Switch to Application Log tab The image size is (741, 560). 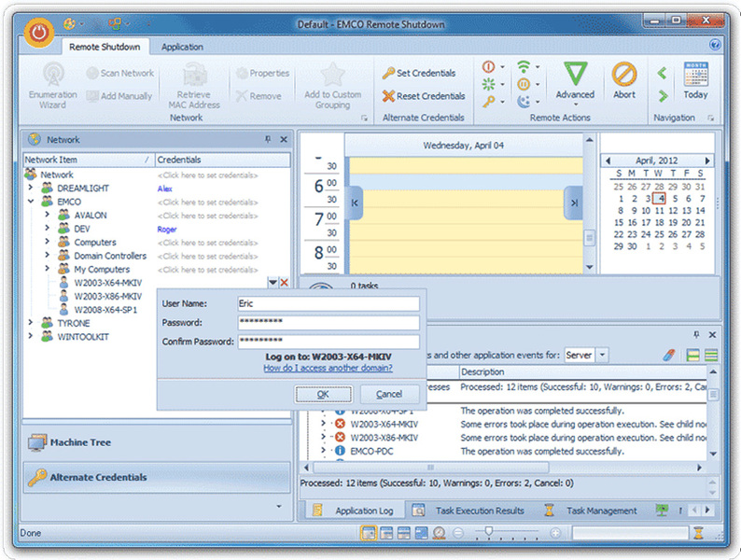[354, 511]
